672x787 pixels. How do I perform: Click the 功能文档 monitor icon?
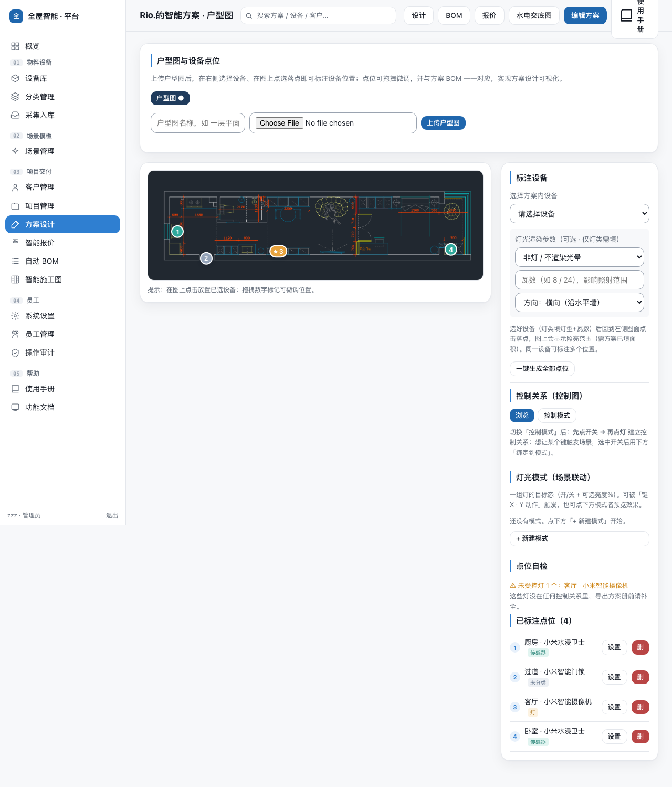(15, 407)
